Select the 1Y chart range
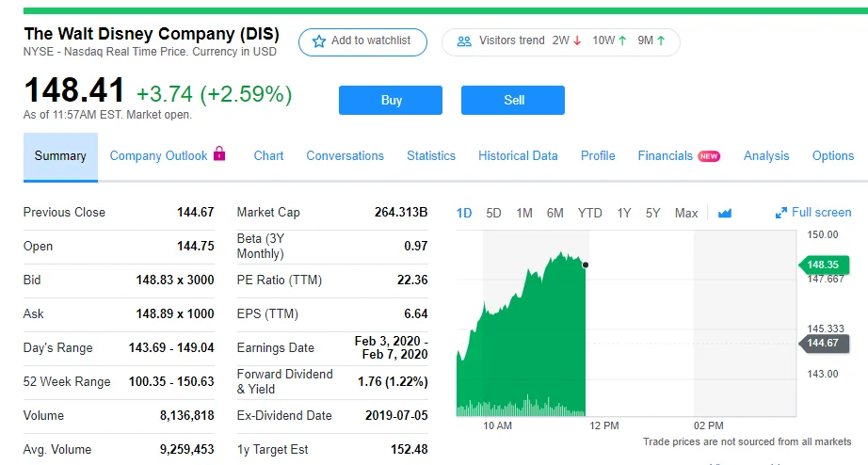 pyautogui.click(x=624, y=213)
